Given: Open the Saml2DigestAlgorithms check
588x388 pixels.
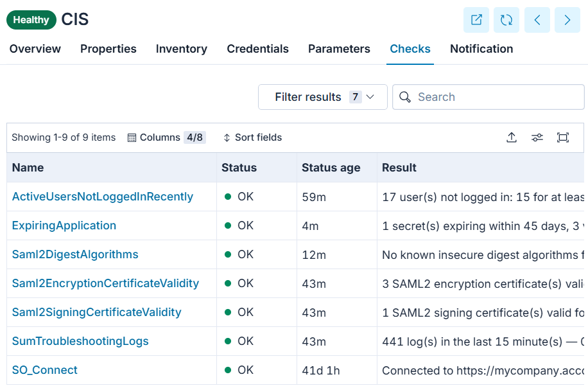Looking at the screenshot, I should pos(75,254).
